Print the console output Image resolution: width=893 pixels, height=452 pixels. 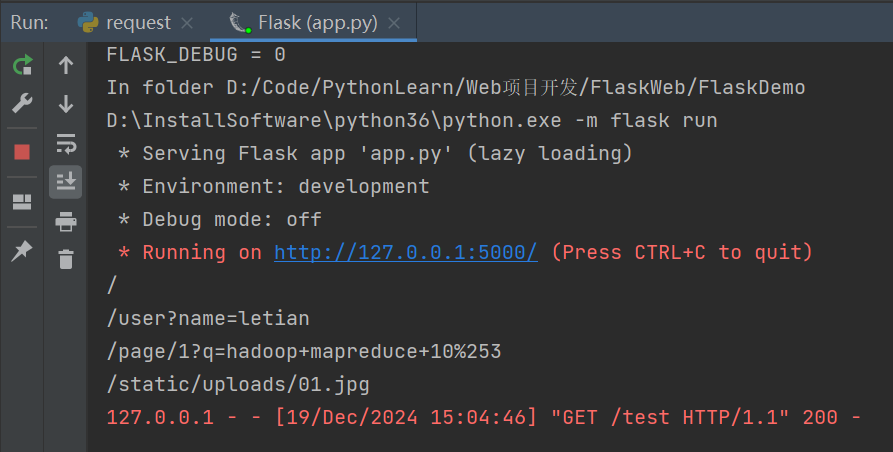66,221
